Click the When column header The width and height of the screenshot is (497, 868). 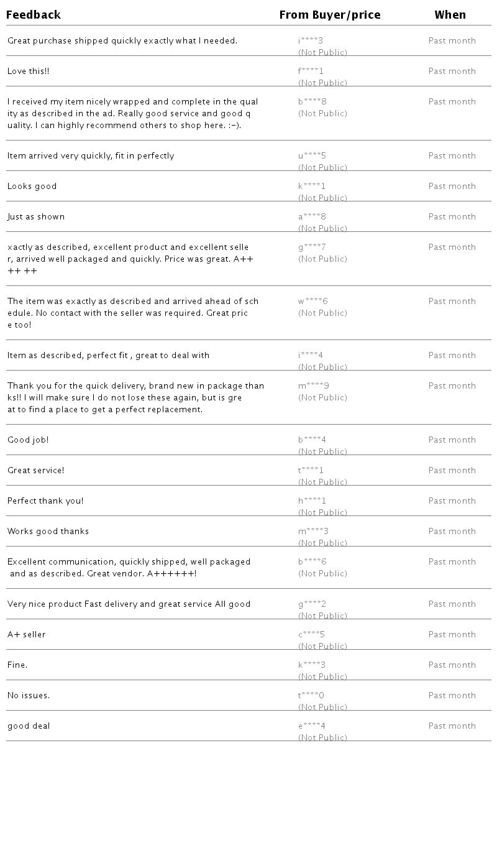[450, 15]
